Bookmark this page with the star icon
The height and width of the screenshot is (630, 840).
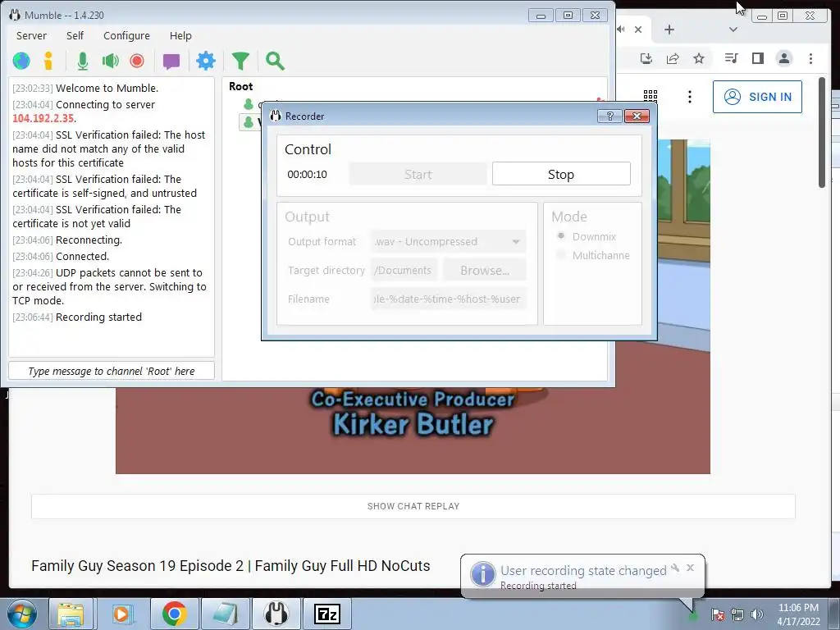coord(699,58)
